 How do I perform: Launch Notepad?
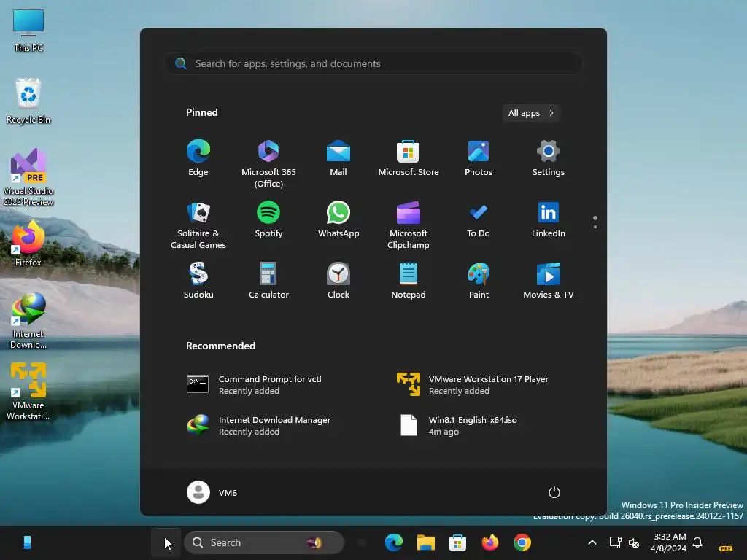(409, 281)
